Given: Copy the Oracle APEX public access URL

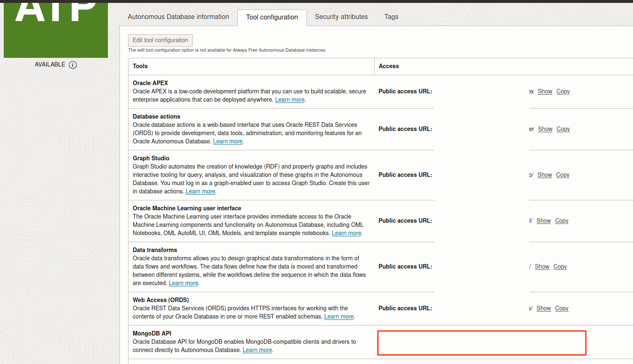Looking at the screenshot, I should [563, 91].
